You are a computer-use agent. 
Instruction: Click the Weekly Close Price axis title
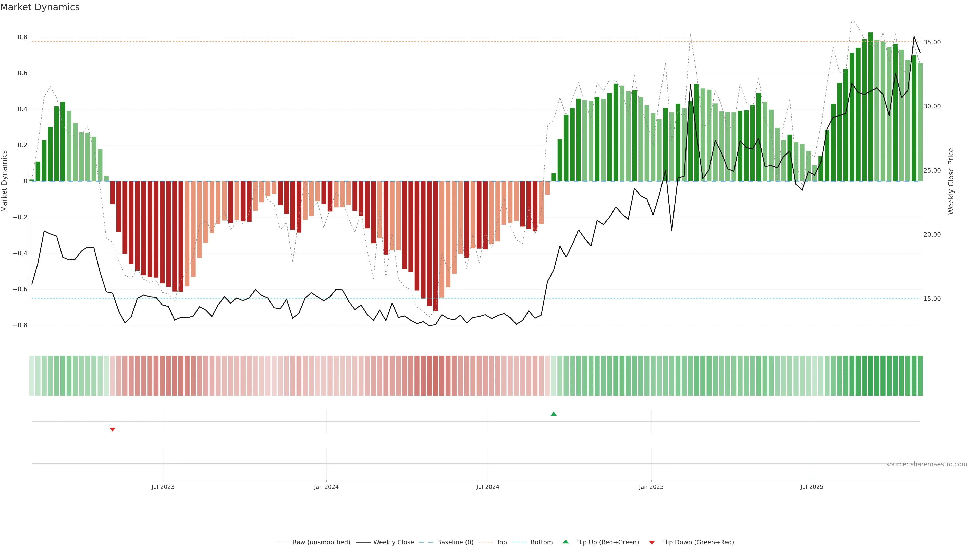(x=951, y=181)
